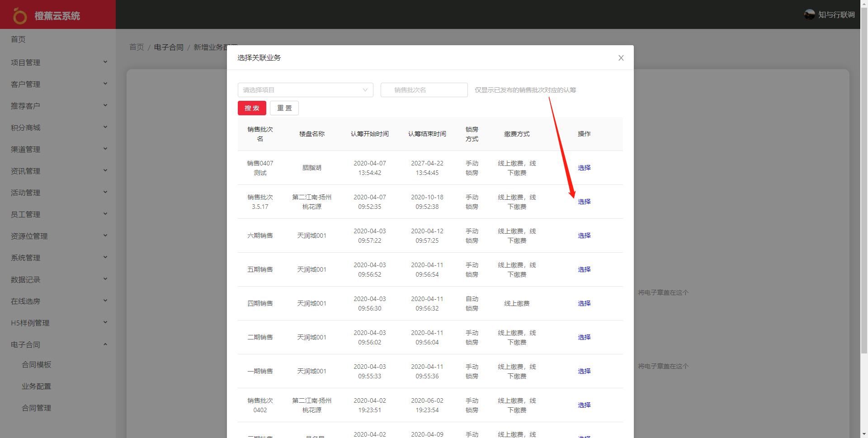Viewport: 868px width, 438px height.
Task: Expand the 资讯管理 sidebar menu
Action: tap(58, 171)
